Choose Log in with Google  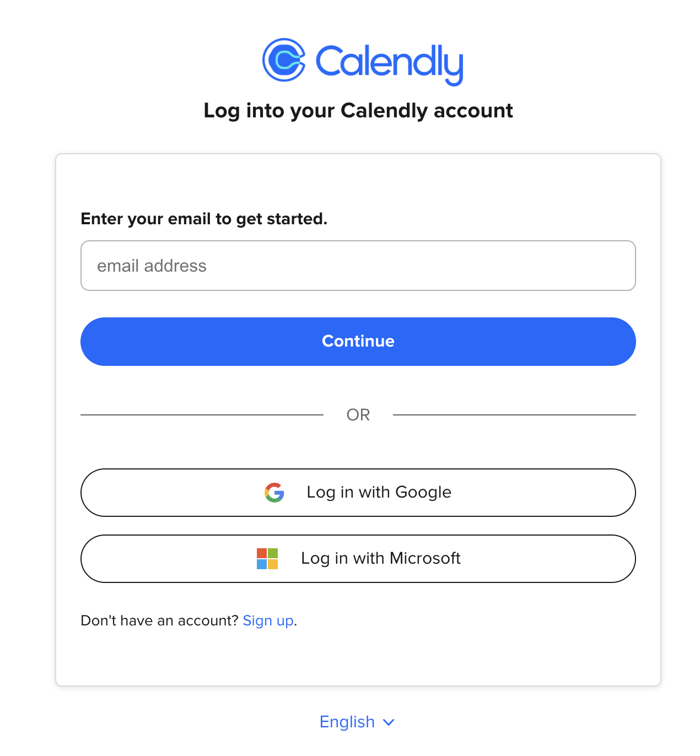pos(358,493)
